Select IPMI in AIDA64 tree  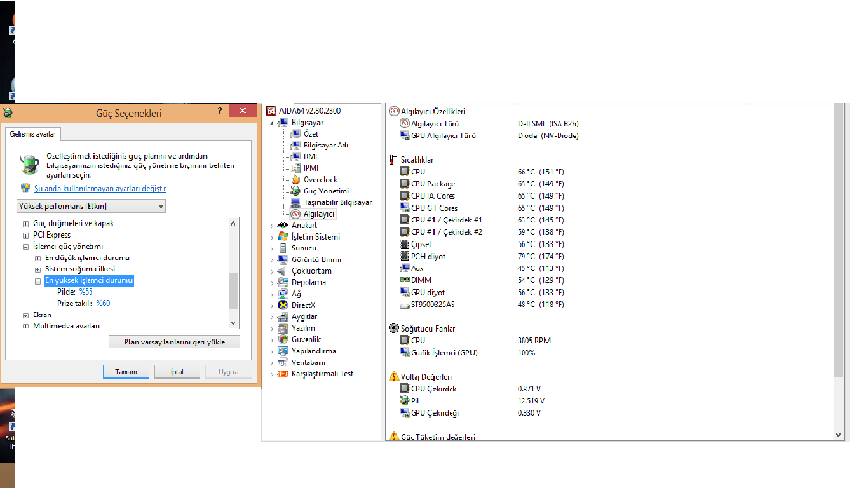click(x=311, y=168)
